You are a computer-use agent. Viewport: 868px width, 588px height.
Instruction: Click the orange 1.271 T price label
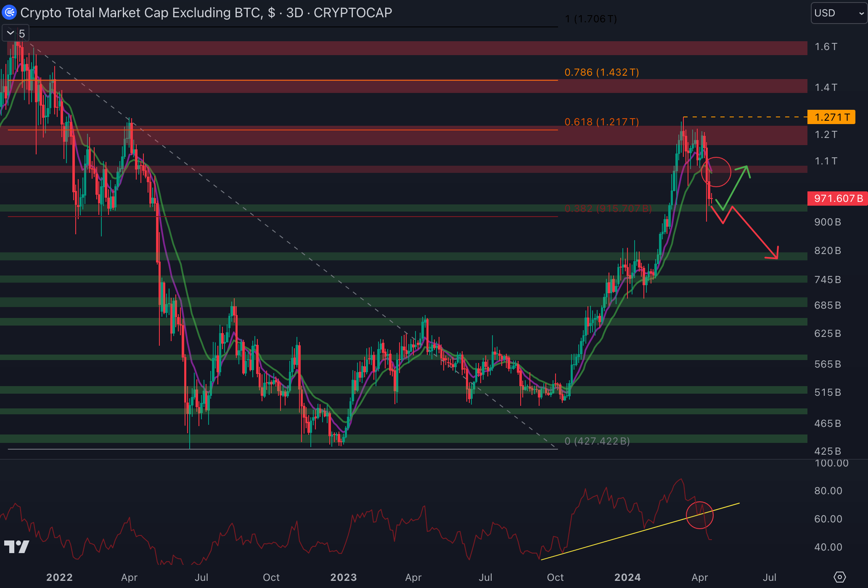831,117
